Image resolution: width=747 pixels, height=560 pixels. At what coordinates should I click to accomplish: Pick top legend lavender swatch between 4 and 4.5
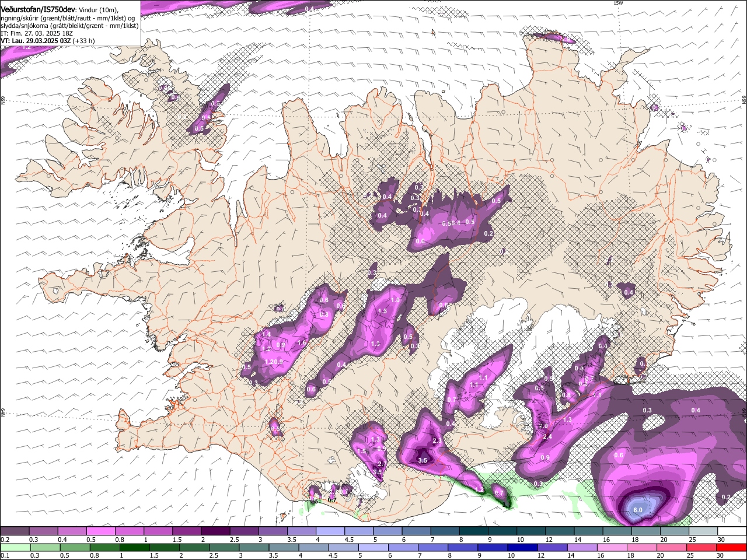(330, 531)
